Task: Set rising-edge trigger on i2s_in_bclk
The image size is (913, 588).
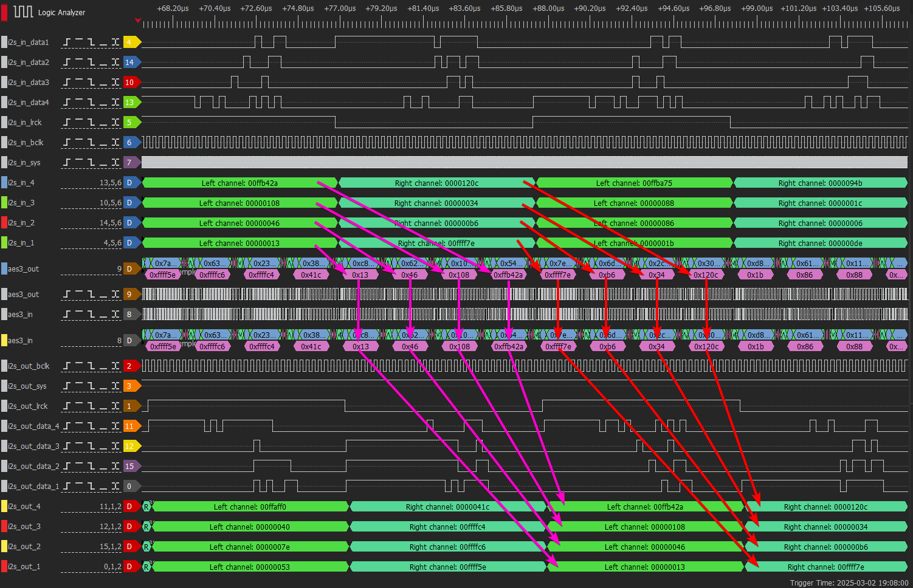Action: (67, 143)
